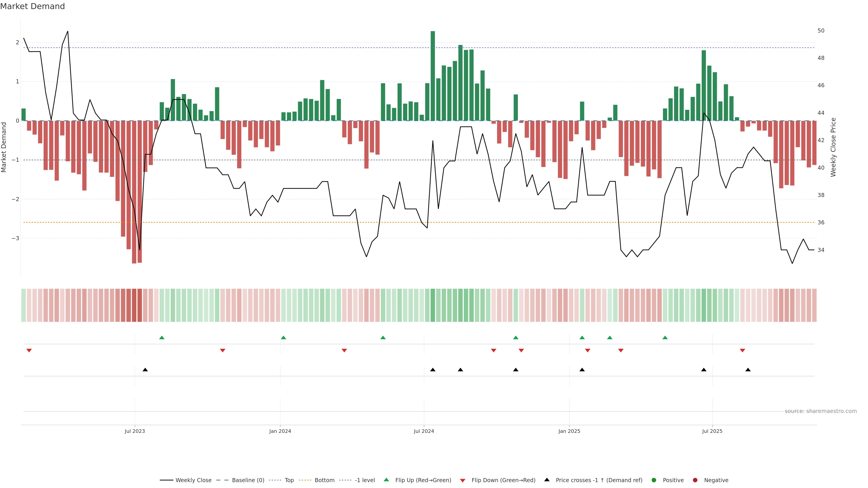Viewport: 868px width, 488px height.
Task: Hide the -1 level legend series
Action: (365, 480)
